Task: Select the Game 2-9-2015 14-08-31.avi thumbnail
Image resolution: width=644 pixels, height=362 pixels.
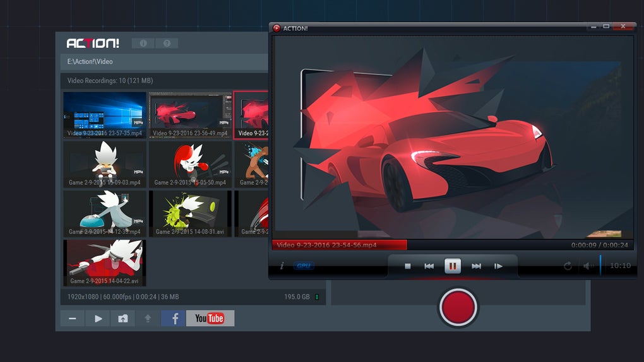Action: (x=190, y=213)
